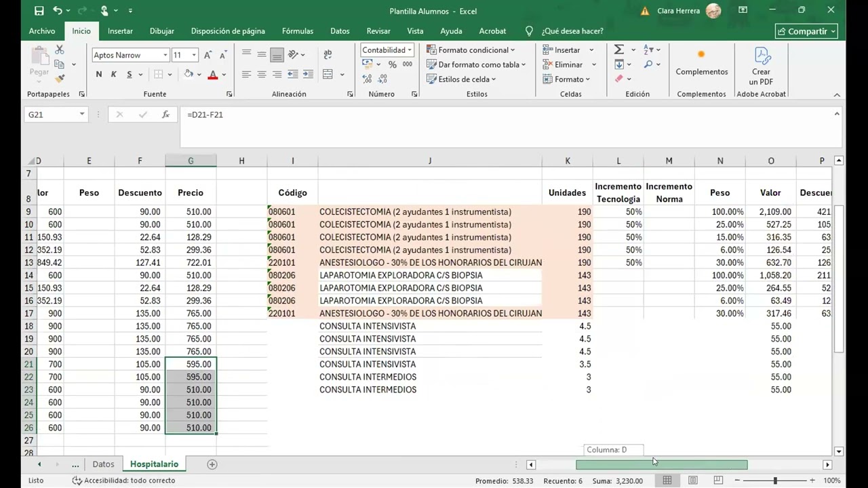Viewport: 868px width, 488px height.
Task: Switch to the Datos ribbon tab
Action: pyautogui.click(x=340, y=31)
